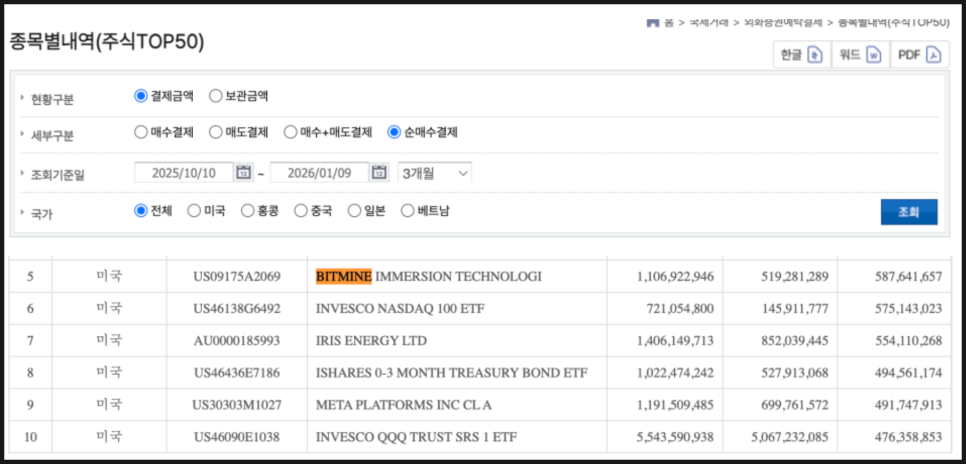Click start date field 2025/10/10
Image resolution: width=966 pixels, height=464 pixels.
coord(183,173)
